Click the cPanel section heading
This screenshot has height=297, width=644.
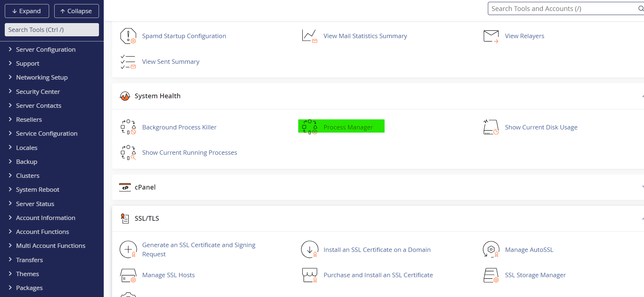pyautogui.click(x=145, y=187)
